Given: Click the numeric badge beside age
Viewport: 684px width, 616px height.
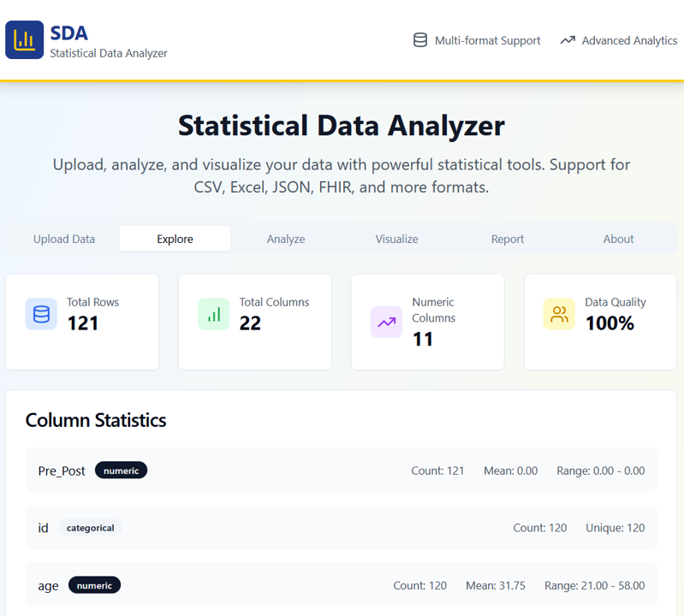Looking at the screenshot, I should (x=94, y=585).
